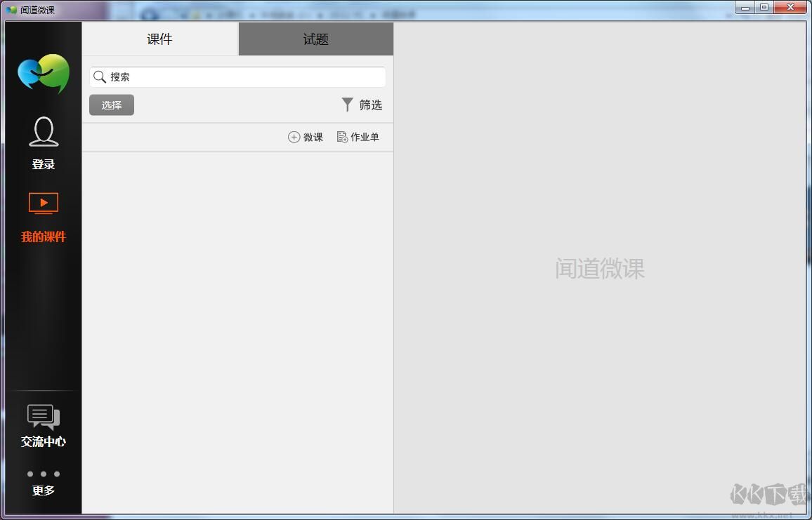Click the 作业单 text label
The width and height of the screenshot is (812, 520).
365,137
